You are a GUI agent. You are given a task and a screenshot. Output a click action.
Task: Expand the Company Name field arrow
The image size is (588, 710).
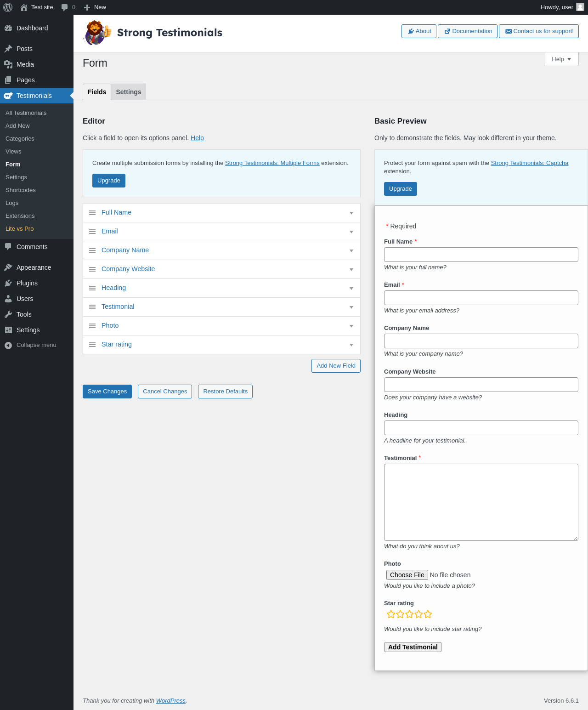pyautogui.click(x=351, y=251)
